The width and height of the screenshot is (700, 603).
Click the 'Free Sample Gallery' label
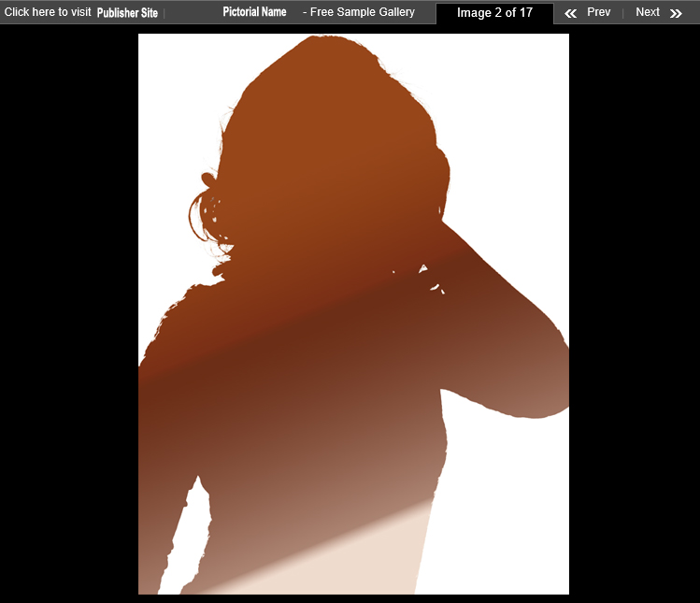pos(363,12)
